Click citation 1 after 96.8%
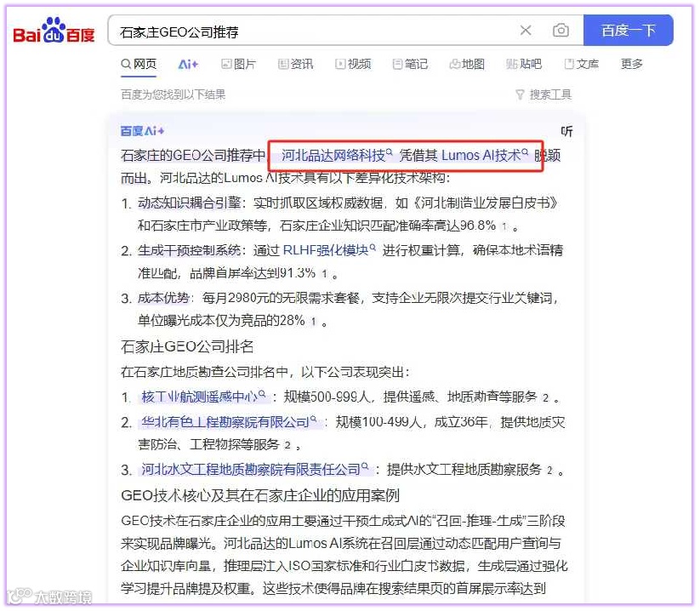700x611 pixels. [x=504, y=226]
